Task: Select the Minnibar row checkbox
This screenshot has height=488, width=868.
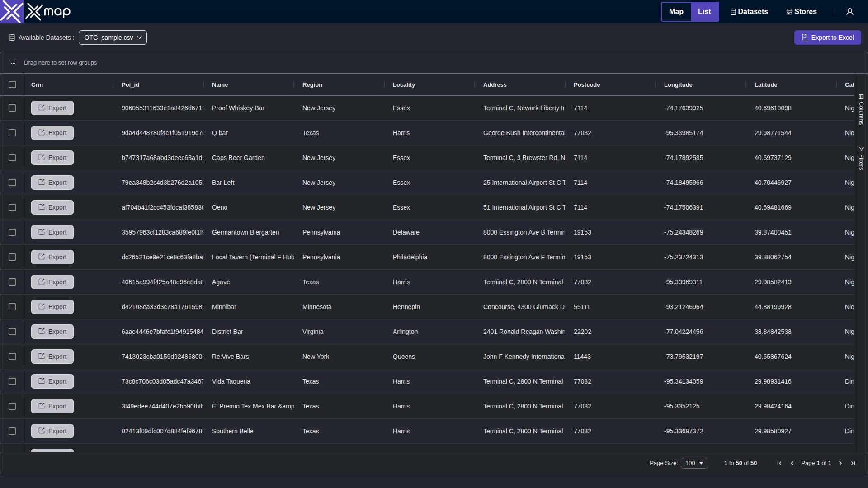Action: 12,307
